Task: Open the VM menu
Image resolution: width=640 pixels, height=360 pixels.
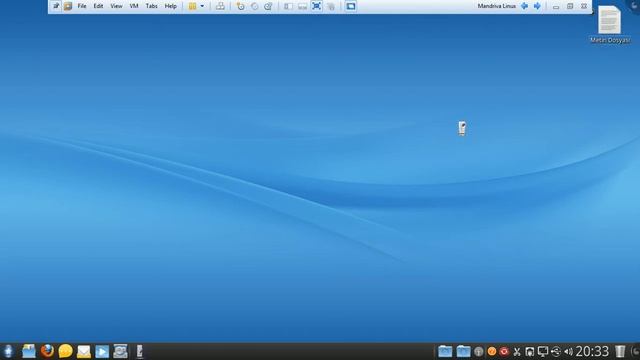Action: point(134,6)
